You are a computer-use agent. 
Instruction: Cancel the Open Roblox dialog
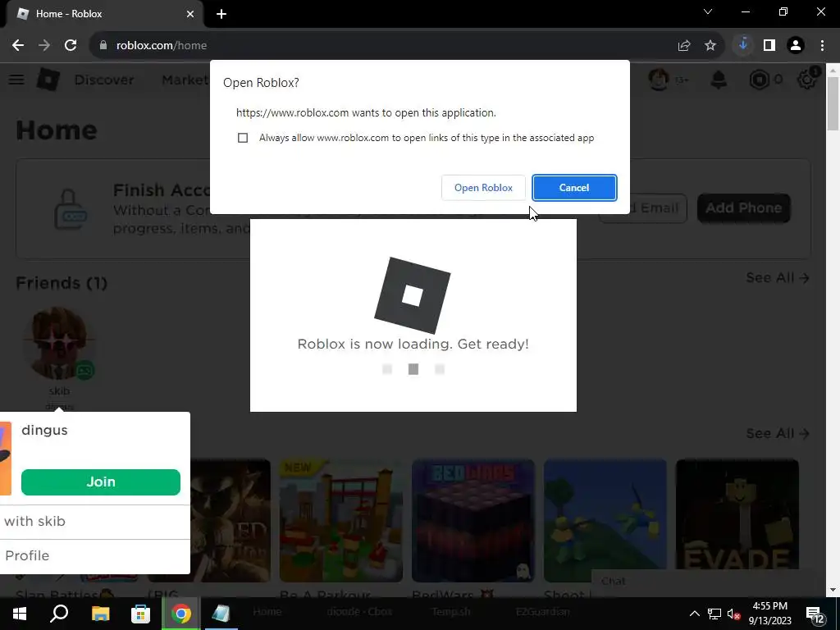pos(573,188)
